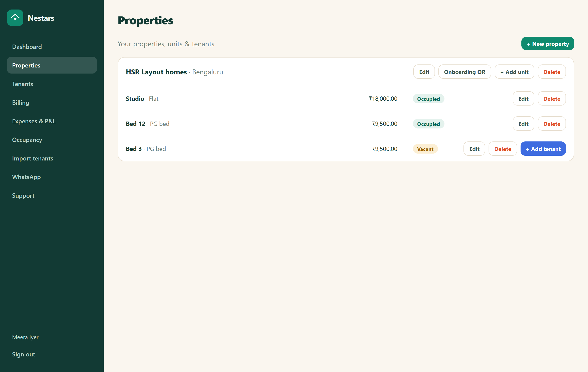Go to the Tenants section

click(52, 84)
